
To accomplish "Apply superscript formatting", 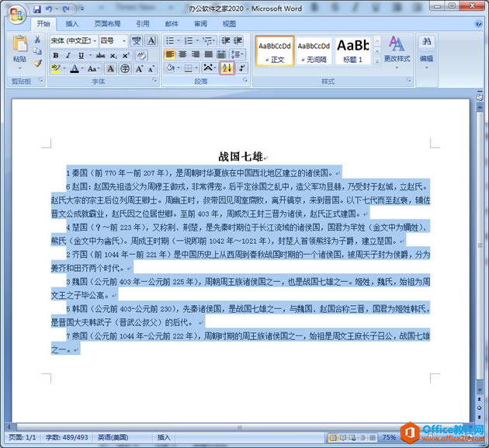I will point(126,56).
